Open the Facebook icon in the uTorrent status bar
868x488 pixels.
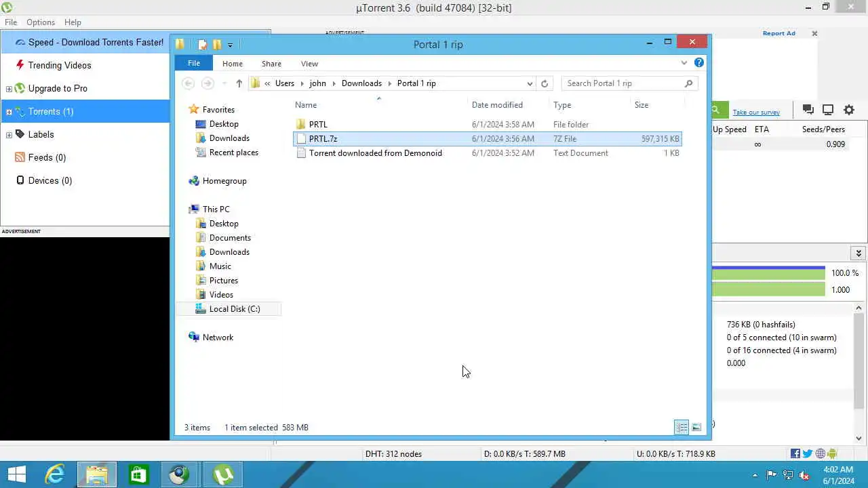pos(795,454)
